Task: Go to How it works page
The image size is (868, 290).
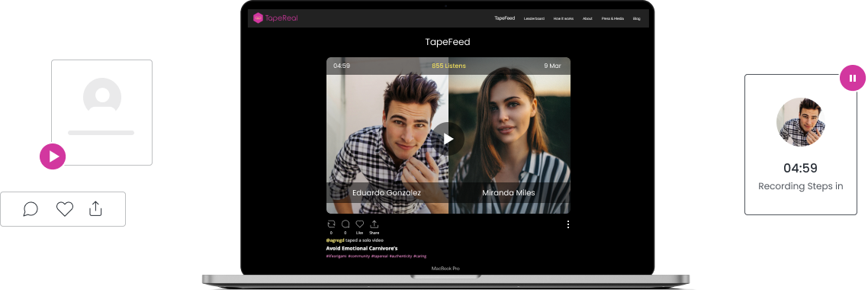Action: click(x=563, y=19)
